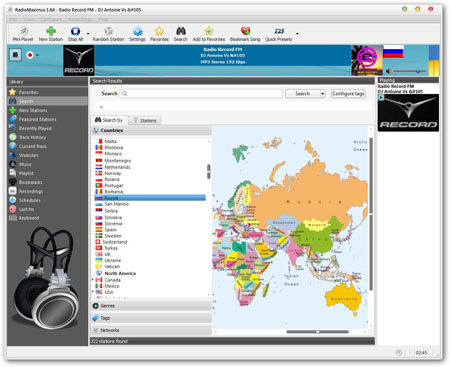Select the Search by tab
The image size is (450, 367).
tap(109, 120)
